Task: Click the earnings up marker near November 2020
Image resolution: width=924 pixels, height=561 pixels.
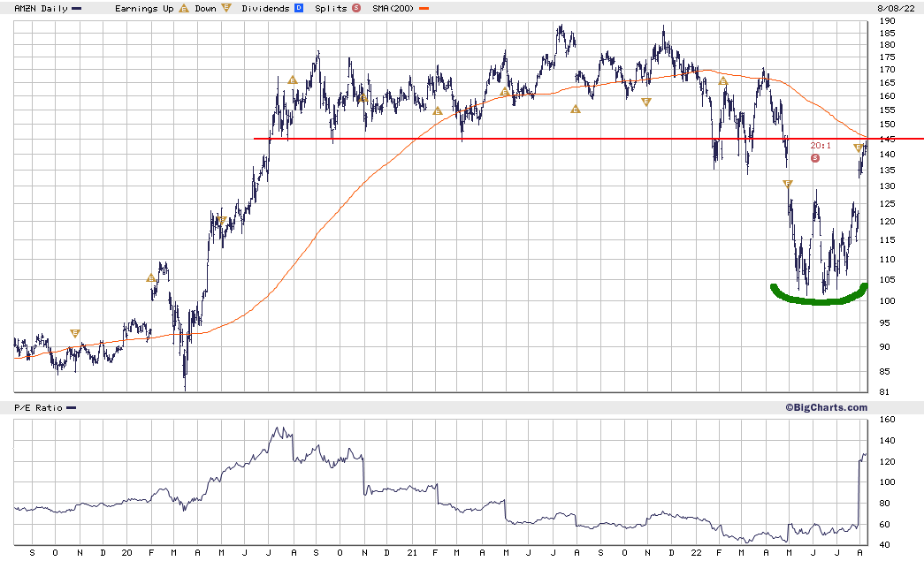Action: tap(363, 98)
